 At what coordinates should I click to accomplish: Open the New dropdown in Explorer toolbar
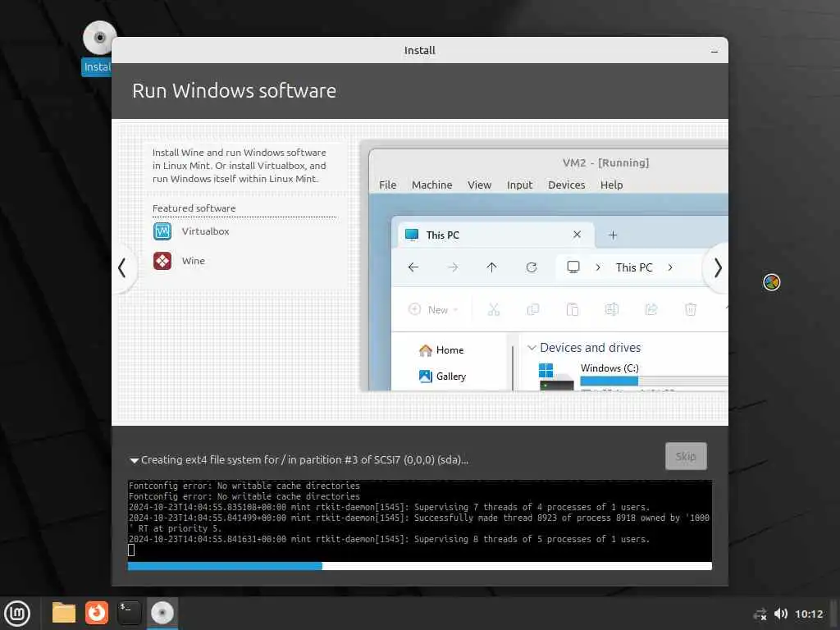coord(433,309)
